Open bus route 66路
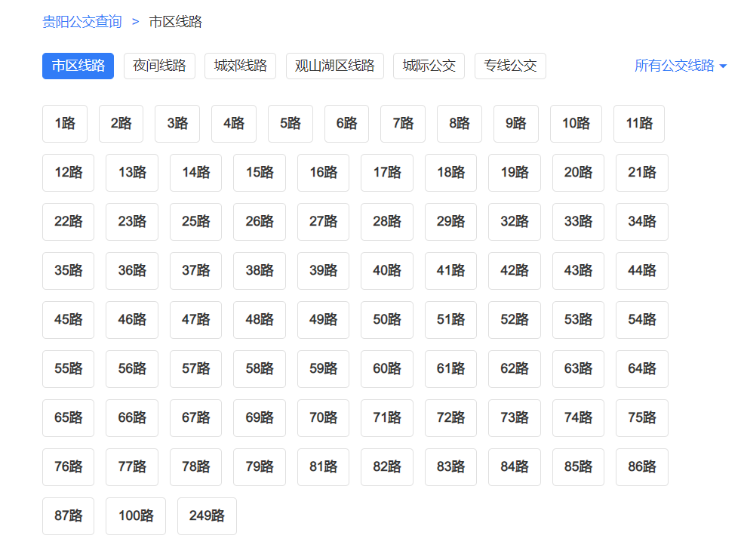The image size is (744, 560). tap(132, 418)
